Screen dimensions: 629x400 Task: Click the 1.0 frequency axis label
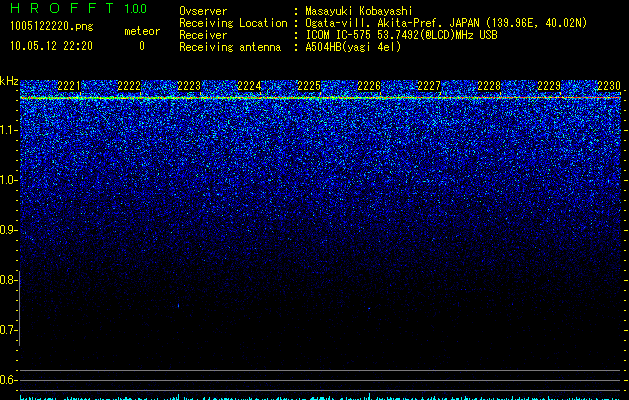point(8,180)
